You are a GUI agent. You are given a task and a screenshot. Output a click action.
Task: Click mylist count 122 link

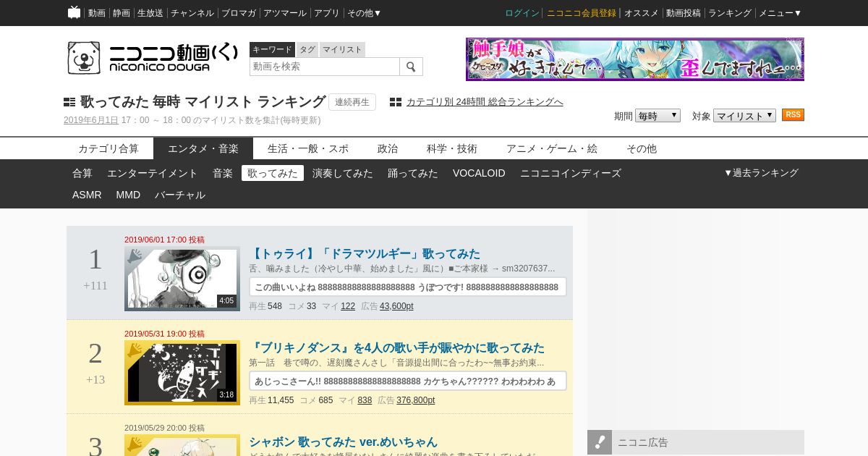coord(348,306)
